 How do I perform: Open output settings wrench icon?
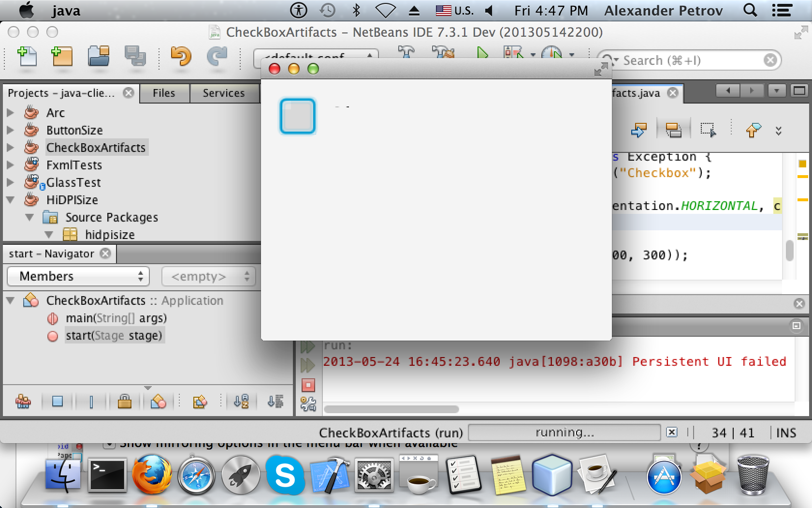pos(308,403)
